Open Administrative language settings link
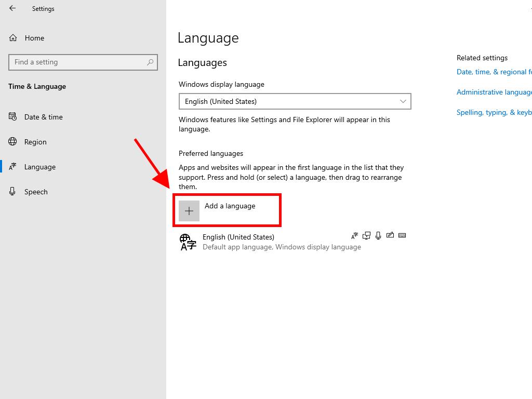 tap(494, 92)
